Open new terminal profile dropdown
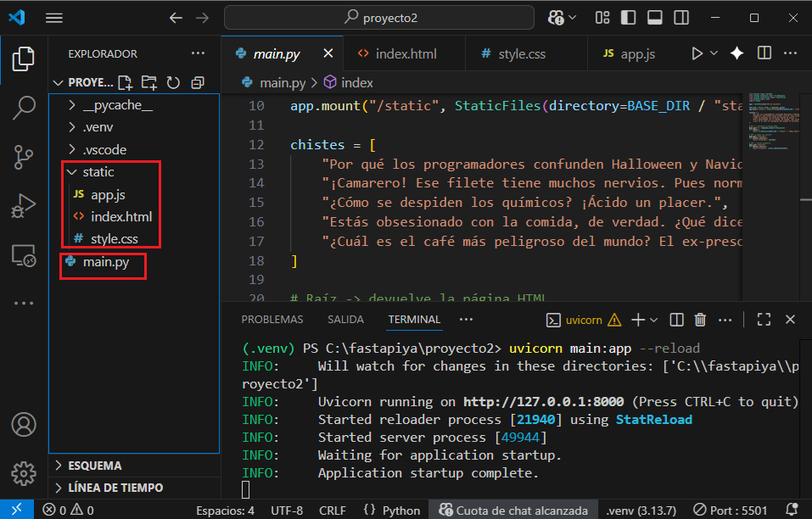The height and width of the screenshot is (519, 812). (x=654, y=320)
